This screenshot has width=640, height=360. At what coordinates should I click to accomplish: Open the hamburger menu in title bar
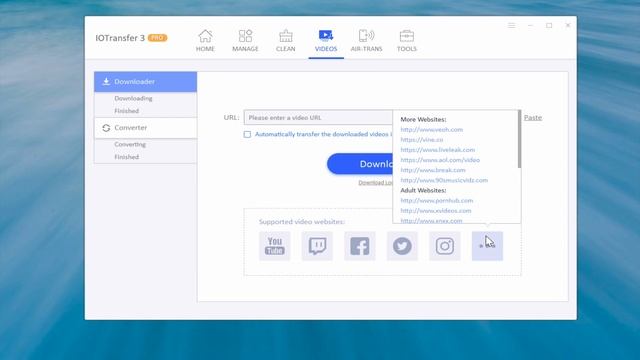(511, 25)
